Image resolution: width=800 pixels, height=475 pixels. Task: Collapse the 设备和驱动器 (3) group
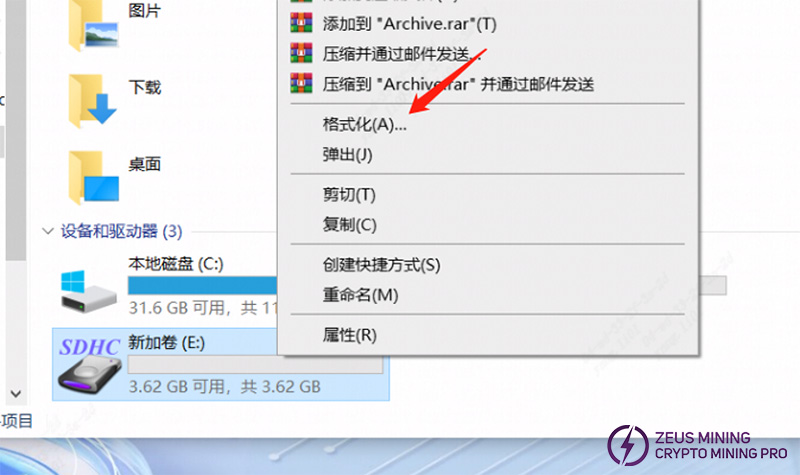[x=47, y=231]
